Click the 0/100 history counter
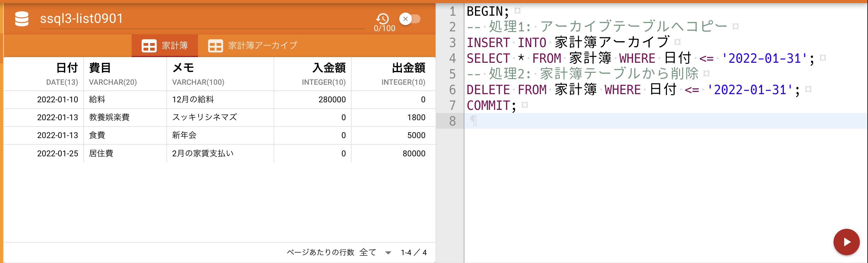 tap(384, 28)
